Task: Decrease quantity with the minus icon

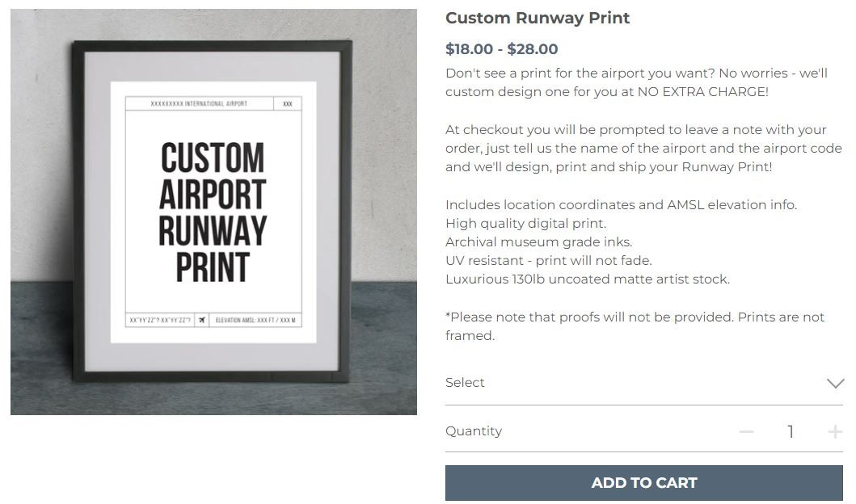Action: 746,432
